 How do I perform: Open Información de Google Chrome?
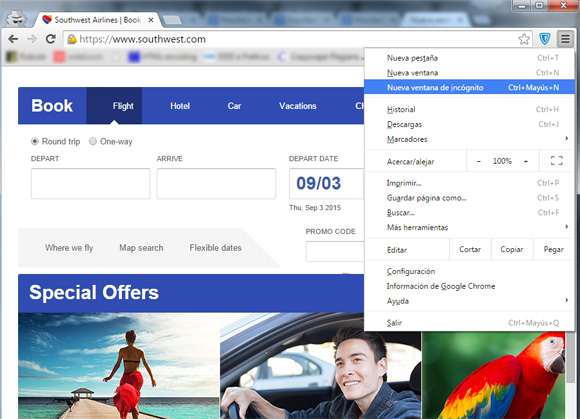pos(469,286)
